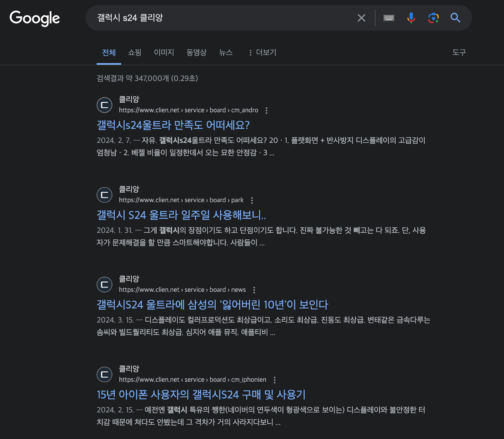Open the three-dot menu on the last result
This screenshot has height=439, width=504.
(275, 380)
